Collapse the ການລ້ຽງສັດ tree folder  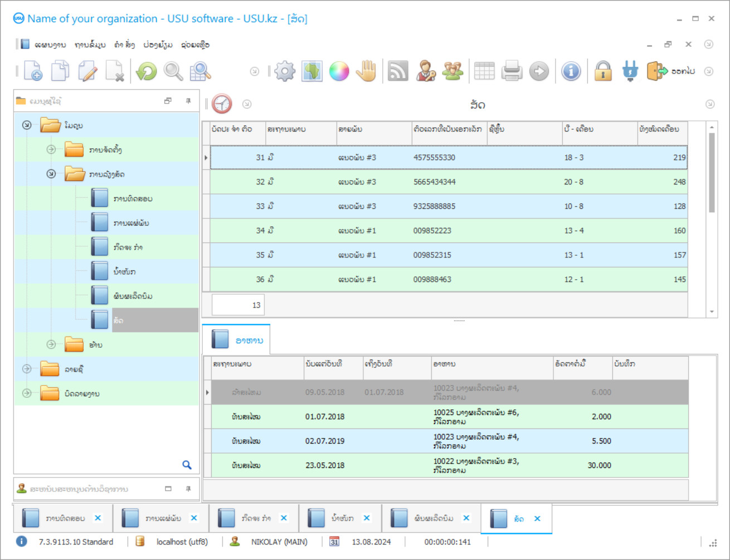[x=51, y=174]
